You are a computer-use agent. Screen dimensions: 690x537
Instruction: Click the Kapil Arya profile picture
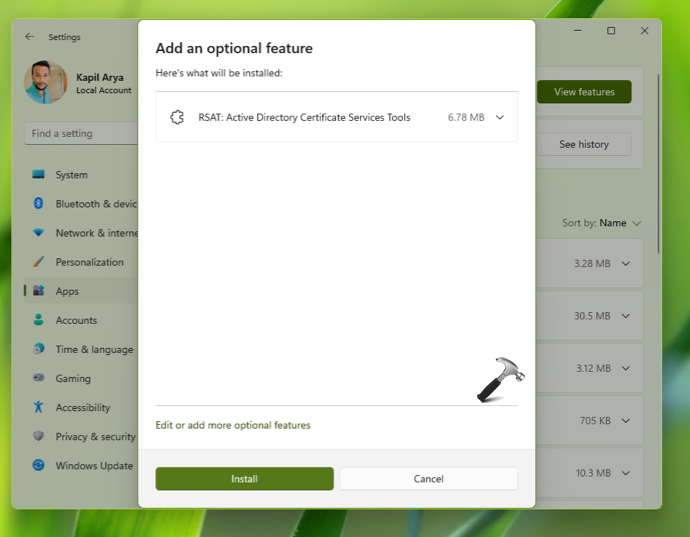click(x=46, y=82)
